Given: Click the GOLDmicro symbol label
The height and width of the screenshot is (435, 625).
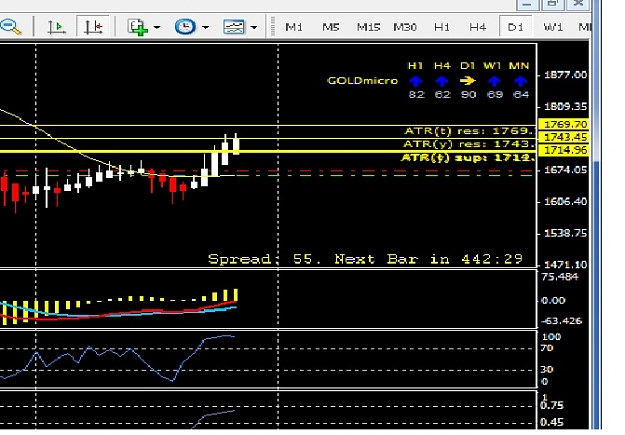Looking at the screenshot, I should click(x=362, y=81).
